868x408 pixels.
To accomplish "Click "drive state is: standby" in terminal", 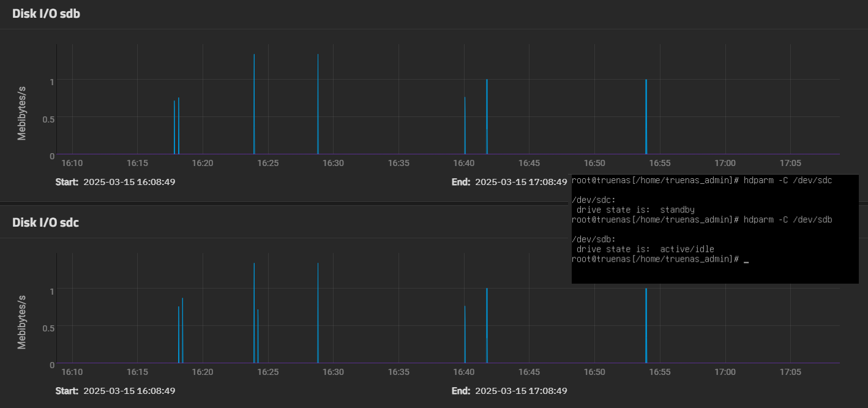I will pyautogui.click(x=635, y=210).
